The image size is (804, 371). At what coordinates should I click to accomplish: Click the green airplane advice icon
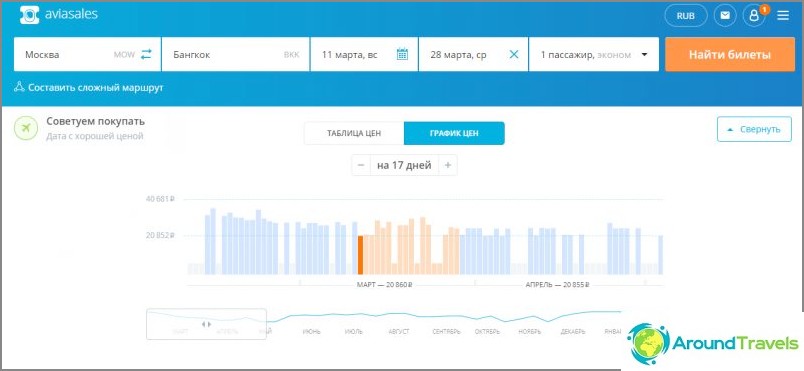26,128
